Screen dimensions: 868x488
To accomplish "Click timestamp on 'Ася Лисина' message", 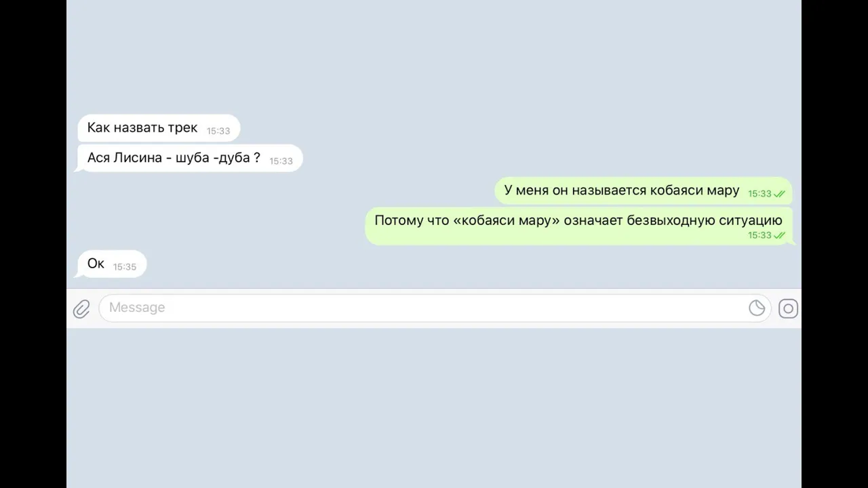I will [281, 161].
